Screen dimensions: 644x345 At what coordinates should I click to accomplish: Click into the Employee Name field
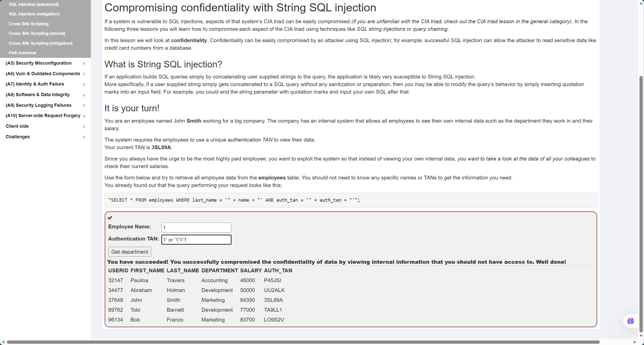[x=196, y=227]
